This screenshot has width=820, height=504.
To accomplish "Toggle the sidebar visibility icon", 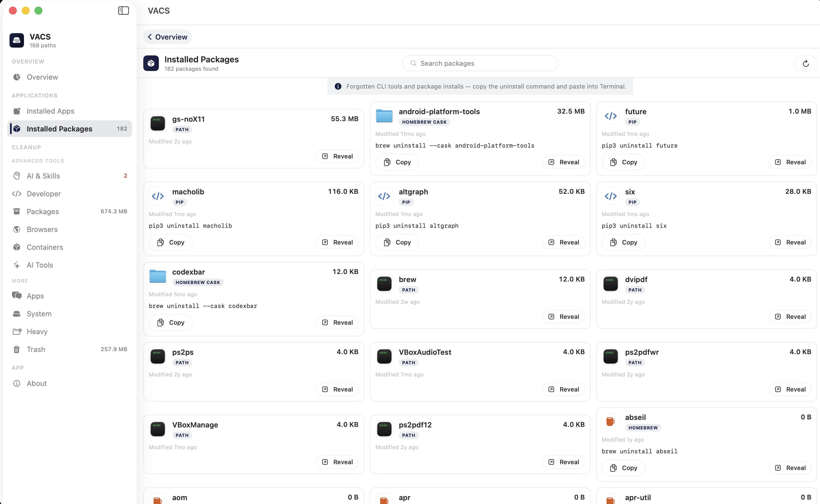I will 123,11.
